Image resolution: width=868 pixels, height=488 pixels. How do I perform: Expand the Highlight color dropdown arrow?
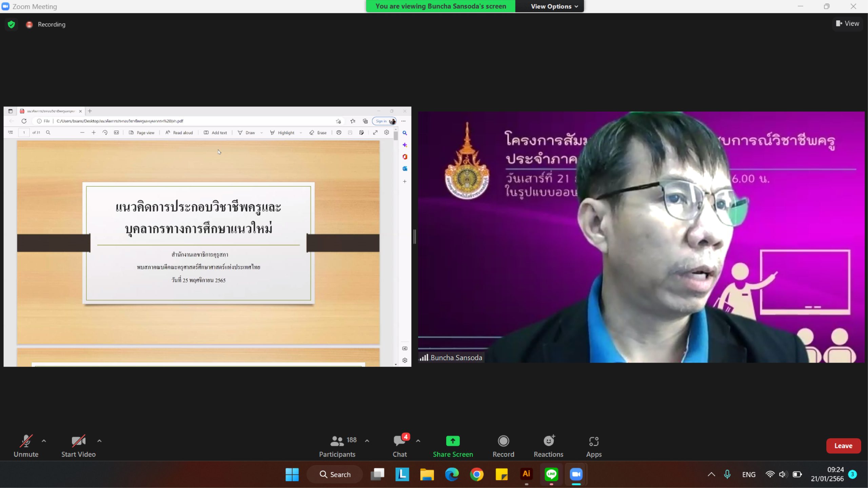(301, 133)
